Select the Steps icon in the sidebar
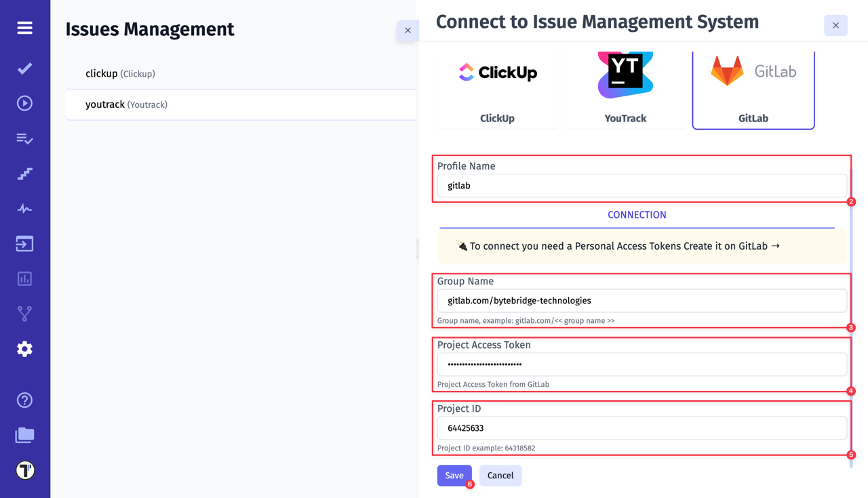Image resolution: width=868 pixels, height=498 pixels. point(24,174)
